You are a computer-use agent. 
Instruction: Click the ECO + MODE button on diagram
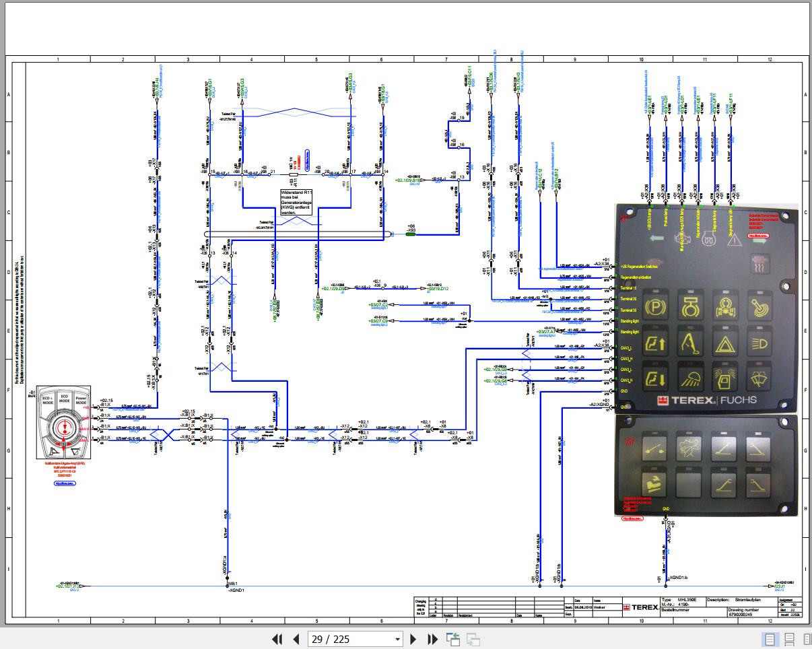(48, 399)
